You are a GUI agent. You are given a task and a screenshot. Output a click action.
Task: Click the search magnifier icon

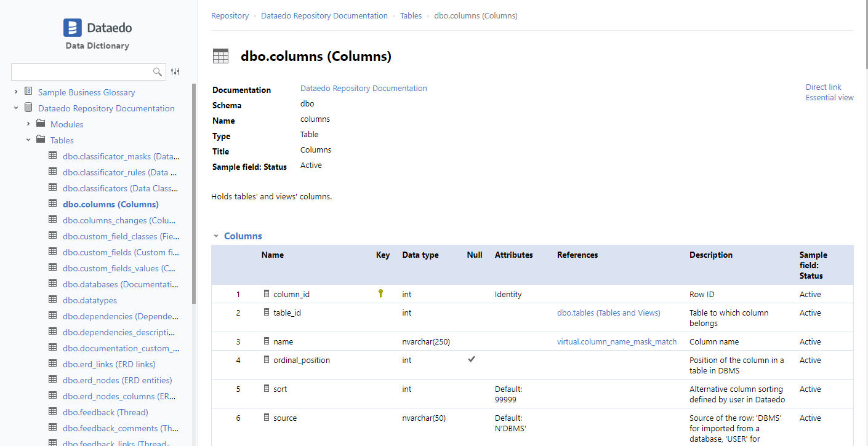(x=158, y=72)
